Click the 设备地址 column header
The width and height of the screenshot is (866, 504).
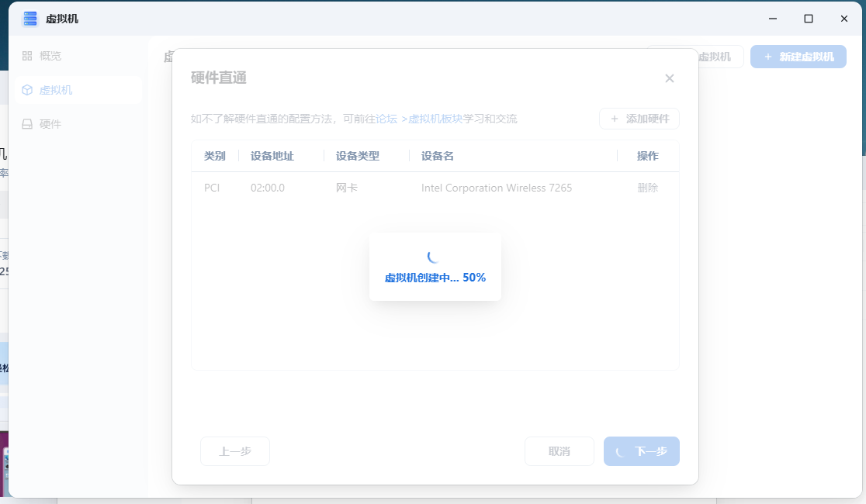click(x=272, y=156)
